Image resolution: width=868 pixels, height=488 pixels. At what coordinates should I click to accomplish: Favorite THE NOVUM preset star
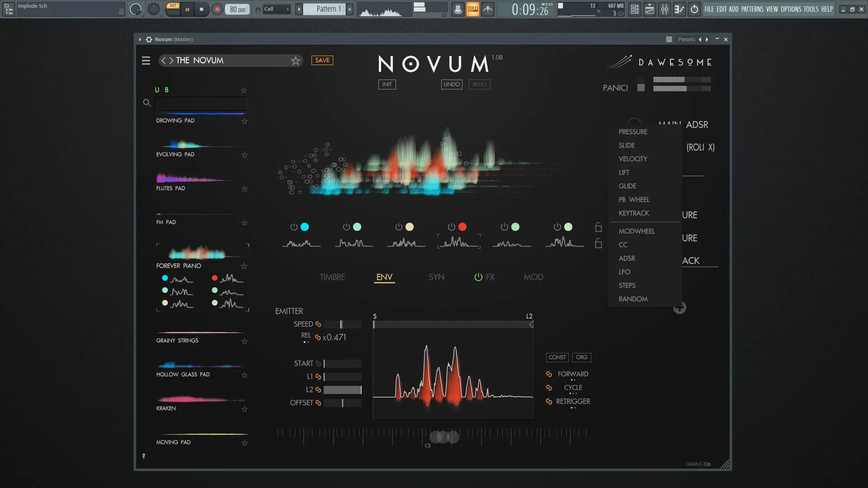coord(296,61)
